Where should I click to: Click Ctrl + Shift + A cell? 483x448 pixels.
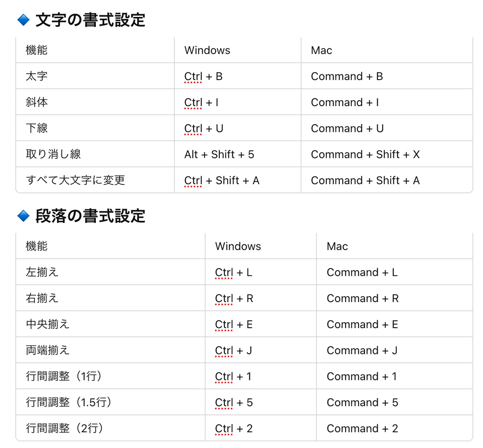click(x=237, y=180)
